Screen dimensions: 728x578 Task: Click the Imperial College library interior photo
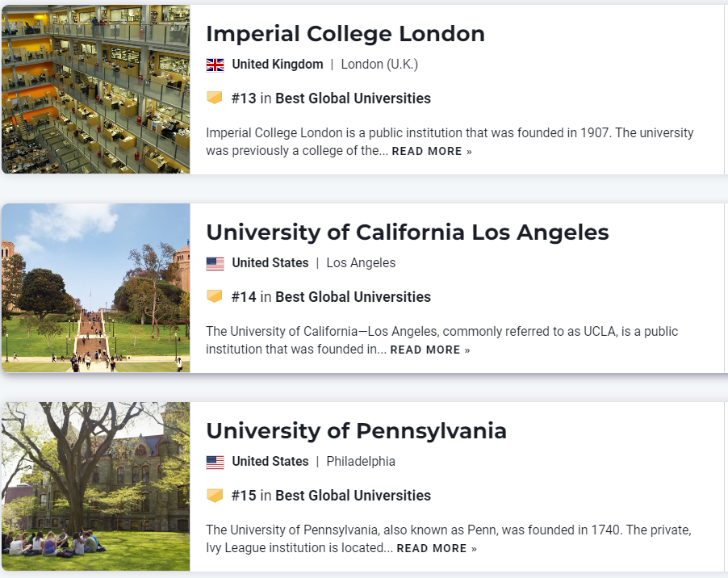tap(95, 89)
